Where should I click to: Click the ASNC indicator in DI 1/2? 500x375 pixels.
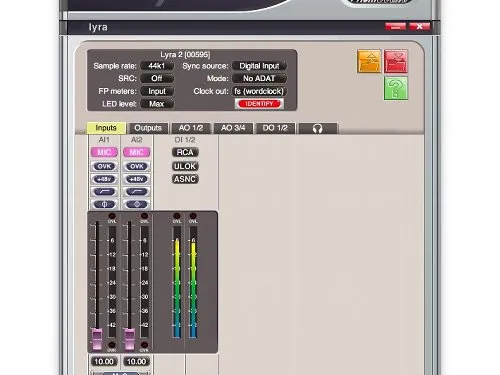185,179
